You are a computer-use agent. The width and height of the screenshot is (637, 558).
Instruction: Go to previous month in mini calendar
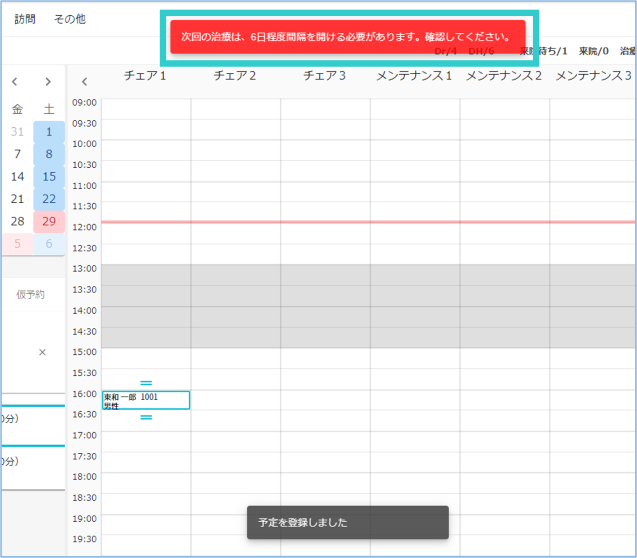(15, 81)
